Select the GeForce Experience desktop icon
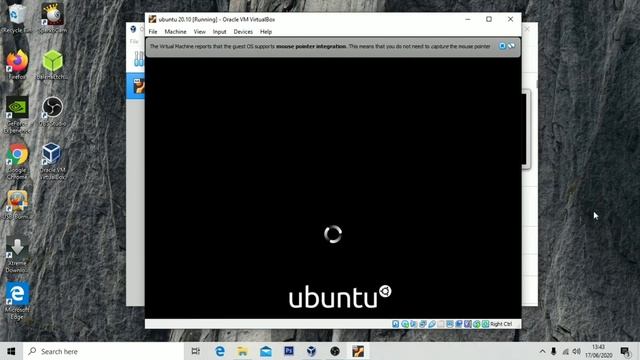 (x=17, y=115)
